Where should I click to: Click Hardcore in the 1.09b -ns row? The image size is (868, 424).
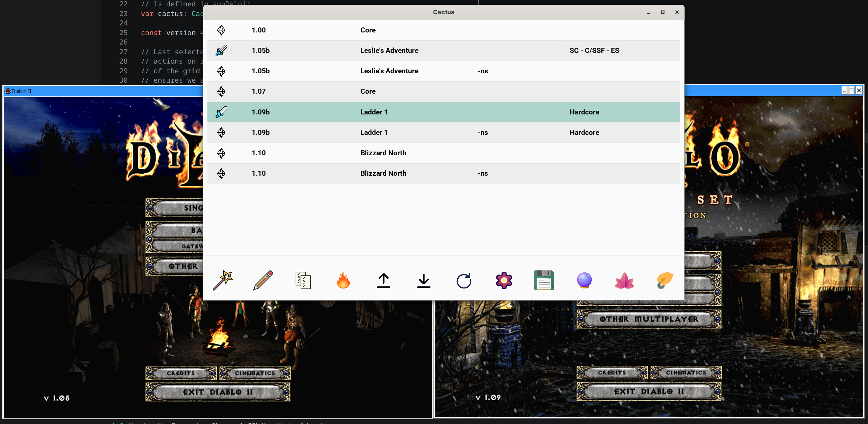point(584,132)
